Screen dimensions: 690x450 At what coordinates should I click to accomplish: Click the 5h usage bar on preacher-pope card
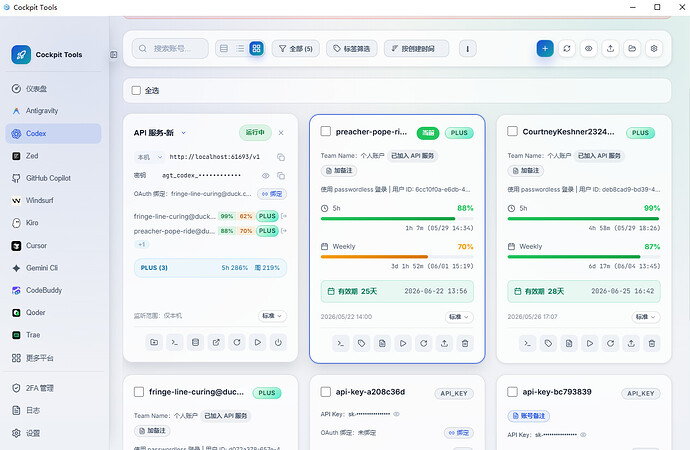397,219
